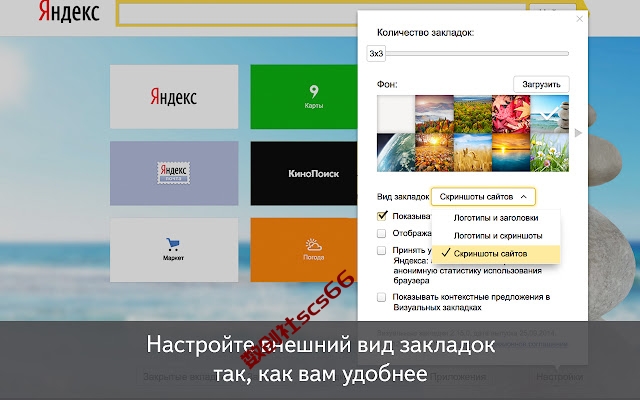Enable Показывать контекстные предложения checkbox

pyautogui.click(x=382, y=297)
